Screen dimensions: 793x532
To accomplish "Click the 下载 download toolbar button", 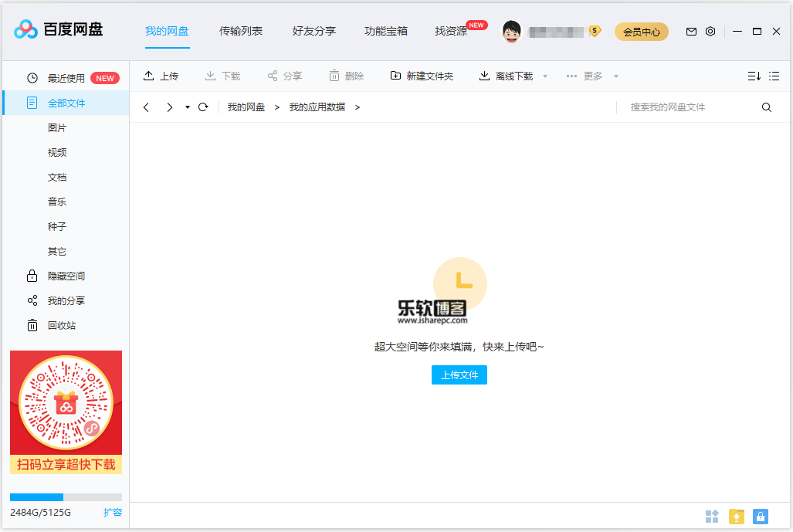I will coord(222,76).
